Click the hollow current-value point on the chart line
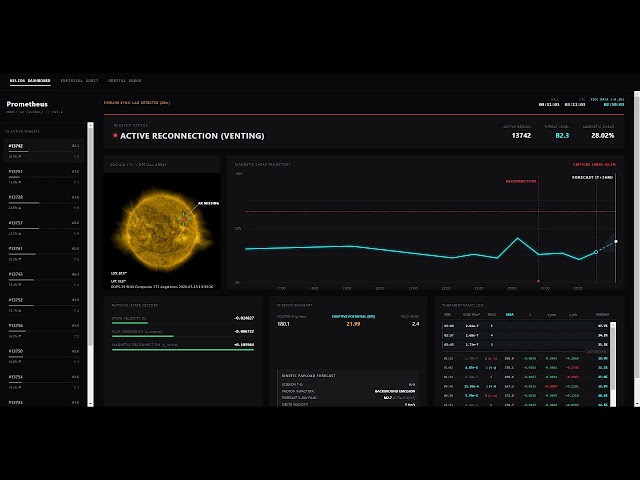Viewport: 640px width, 480px height. coord(596,252)
